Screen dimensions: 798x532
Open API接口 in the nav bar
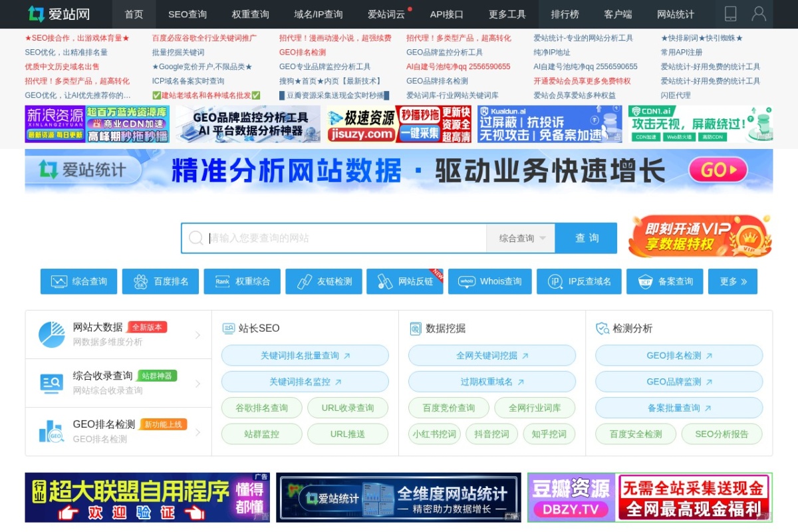click(x=447, y=14)
